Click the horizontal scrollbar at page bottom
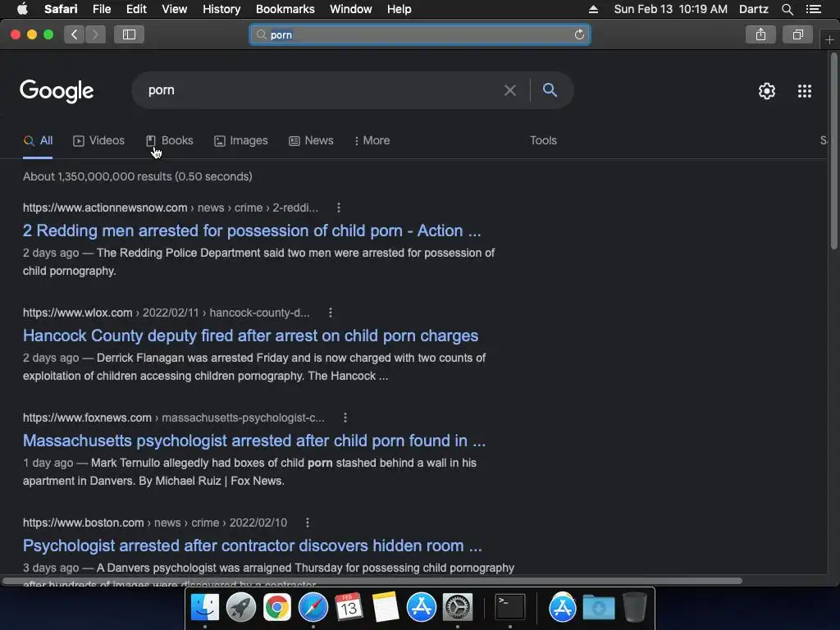Viewport: 840px width, 630px height. click(372, 581)
